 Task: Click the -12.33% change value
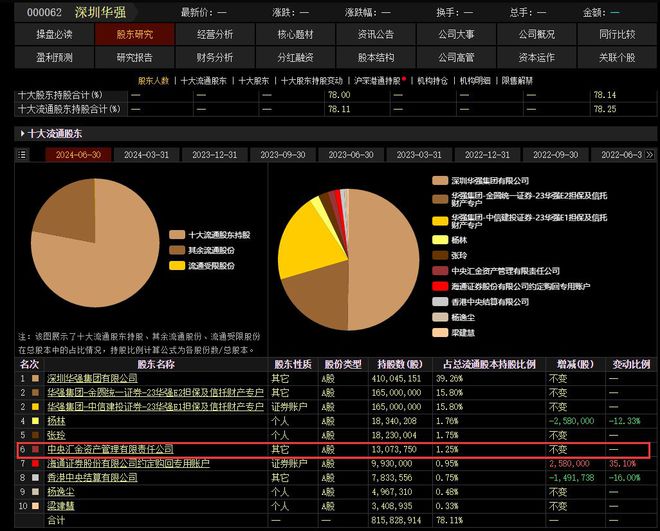625,421
